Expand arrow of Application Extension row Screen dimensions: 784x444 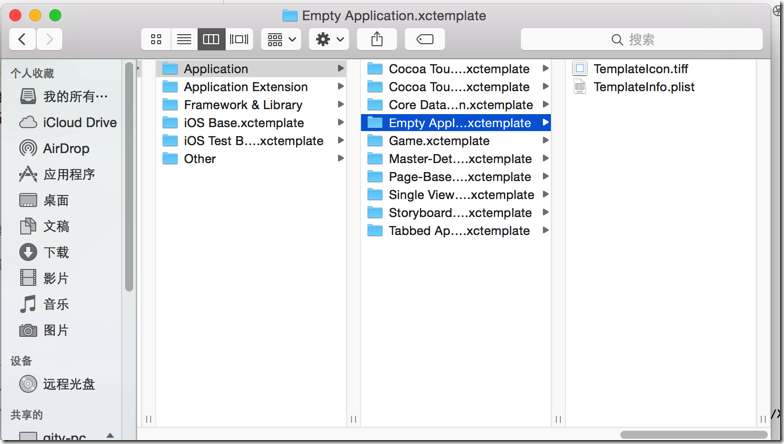pyautogui.click(x=340, y=86)
